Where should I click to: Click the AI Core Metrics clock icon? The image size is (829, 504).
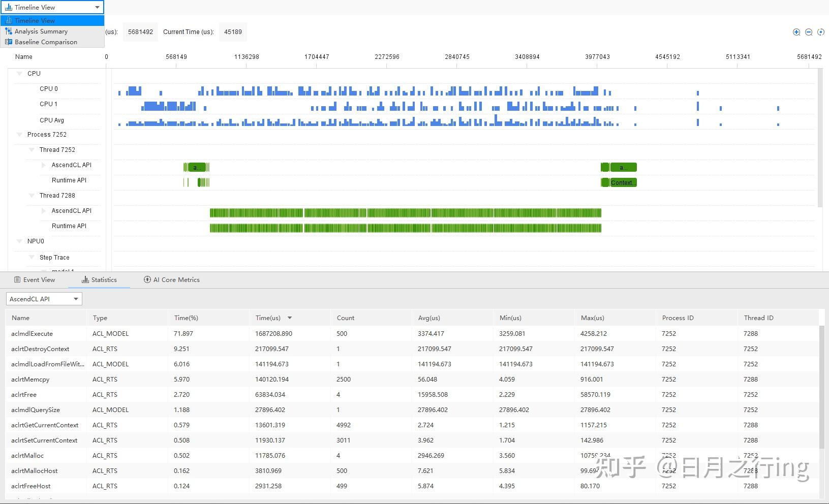click(146, 279)
